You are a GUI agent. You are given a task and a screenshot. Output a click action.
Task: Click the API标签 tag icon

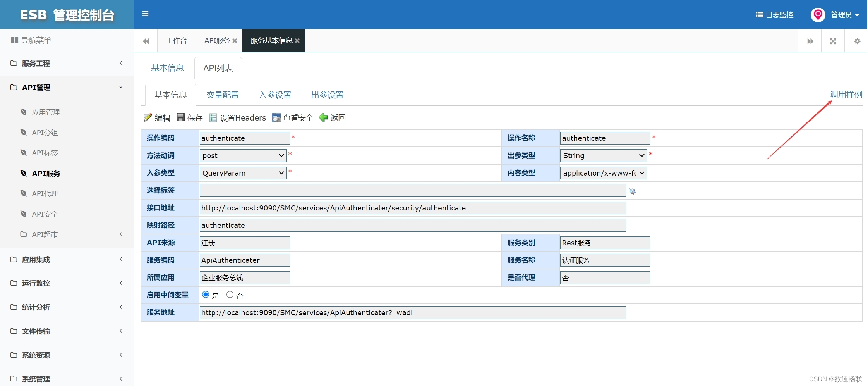coord(24,153)
